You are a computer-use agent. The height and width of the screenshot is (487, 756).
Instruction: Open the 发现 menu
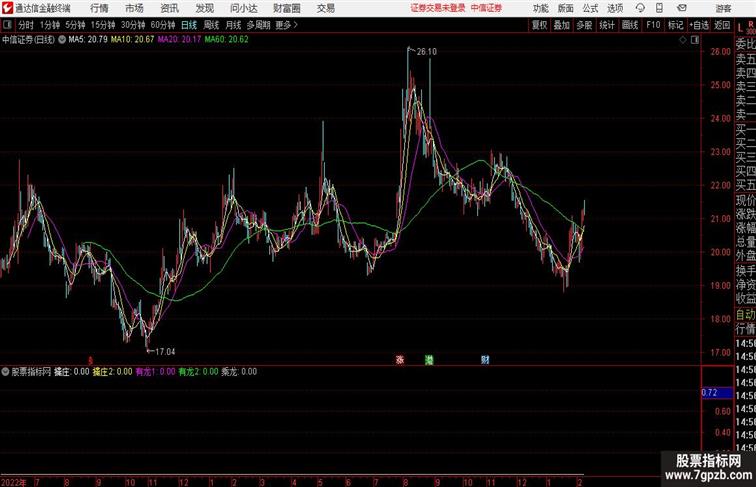[x=204, y=8]
